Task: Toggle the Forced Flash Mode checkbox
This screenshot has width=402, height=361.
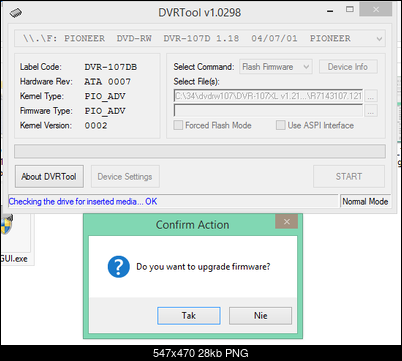Action: [178, 125]
